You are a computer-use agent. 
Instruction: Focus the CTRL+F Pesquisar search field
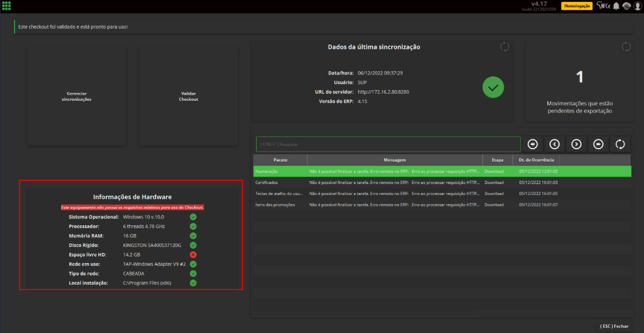pyautogui.click(x=388, y=144)
